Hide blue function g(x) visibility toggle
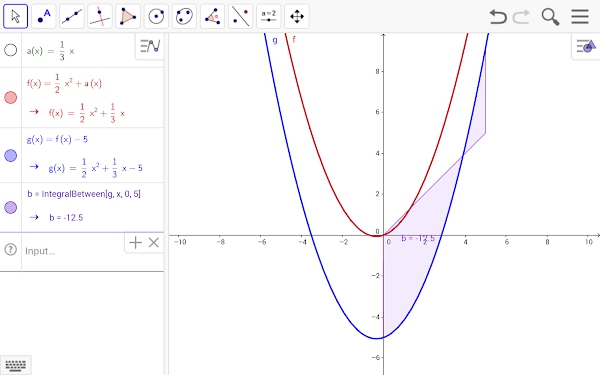 10,155
